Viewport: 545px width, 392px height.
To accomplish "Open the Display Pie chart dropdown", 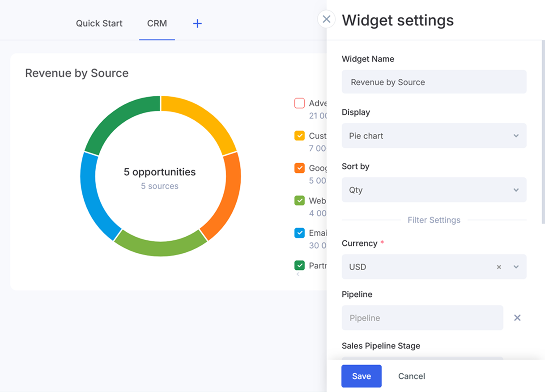I will pos(434,136).
